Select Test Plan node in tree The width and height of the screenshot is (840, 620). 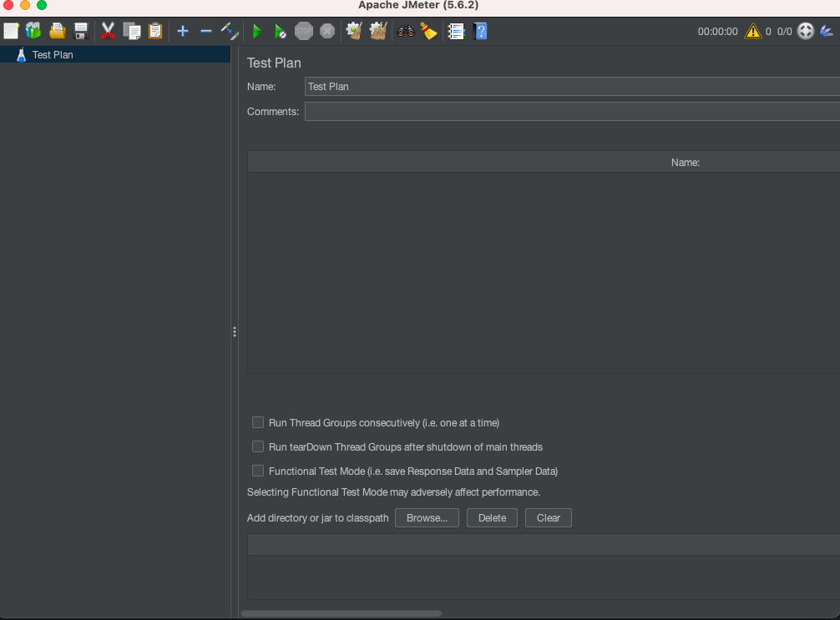[x=115, y=54]
